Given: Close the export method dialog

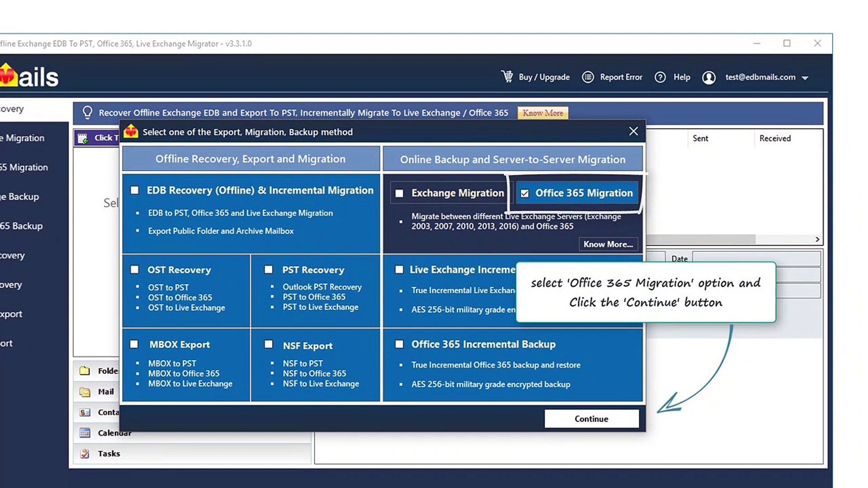Looking at the screenshot, I should [x=633, y=131].
